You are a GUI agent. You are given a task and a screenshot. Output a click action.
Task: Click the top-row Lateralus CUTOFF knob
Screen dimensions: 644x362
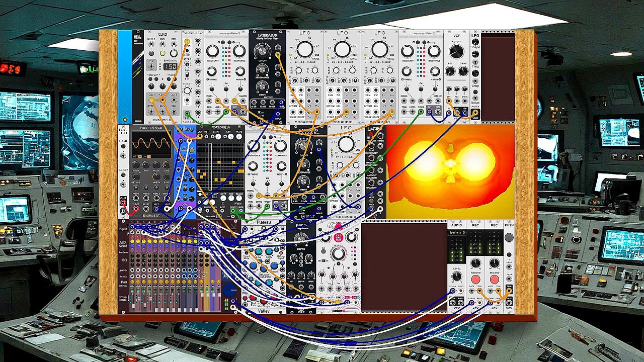pyautogui.click(x=262, y=51)
